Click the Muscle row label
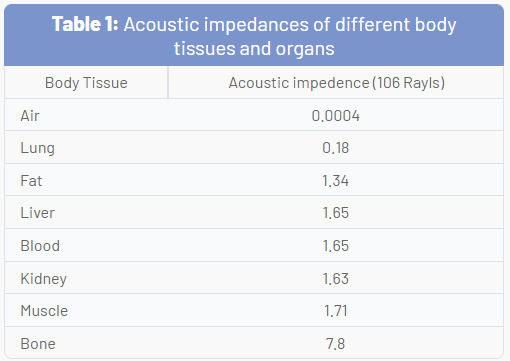 (x=44, y=311)
